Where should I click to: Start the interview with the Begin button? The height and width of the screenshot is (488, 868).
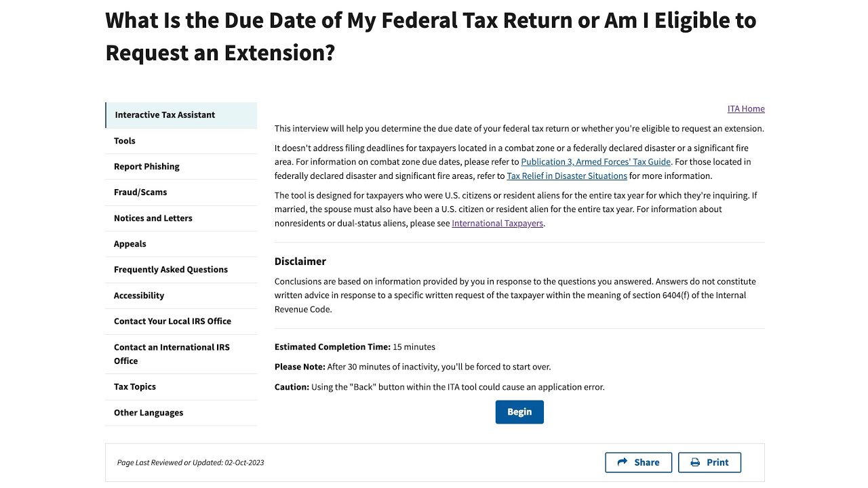click(x=519, y=412)
